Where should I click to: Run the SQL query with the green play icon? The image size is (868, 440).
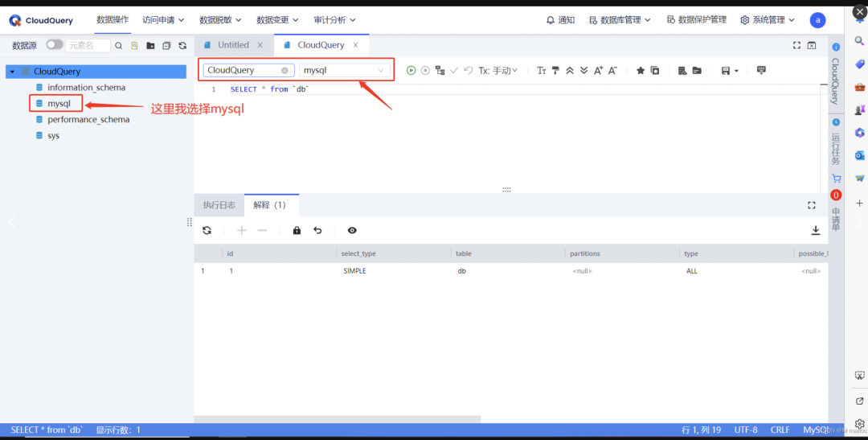coord(411,70)
